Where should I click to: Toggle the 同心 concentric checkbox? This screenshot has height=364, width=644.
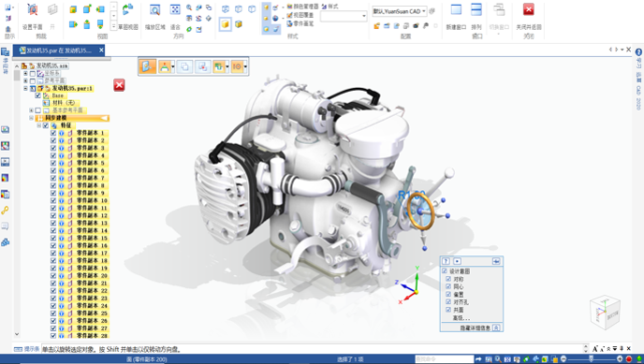pos(448,286)
